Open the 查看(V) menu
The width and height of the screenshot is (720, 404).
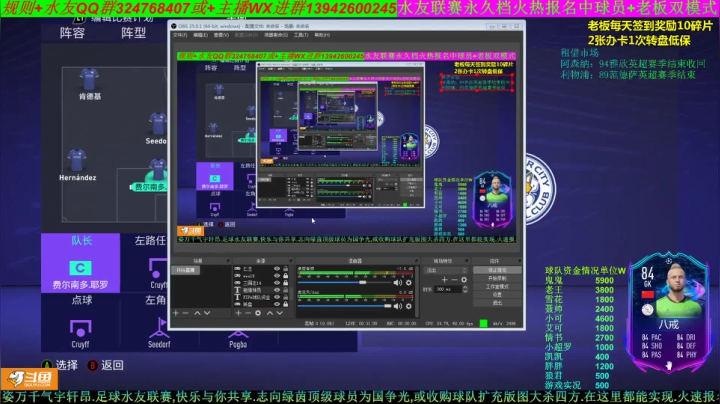(x=221, y=35)
